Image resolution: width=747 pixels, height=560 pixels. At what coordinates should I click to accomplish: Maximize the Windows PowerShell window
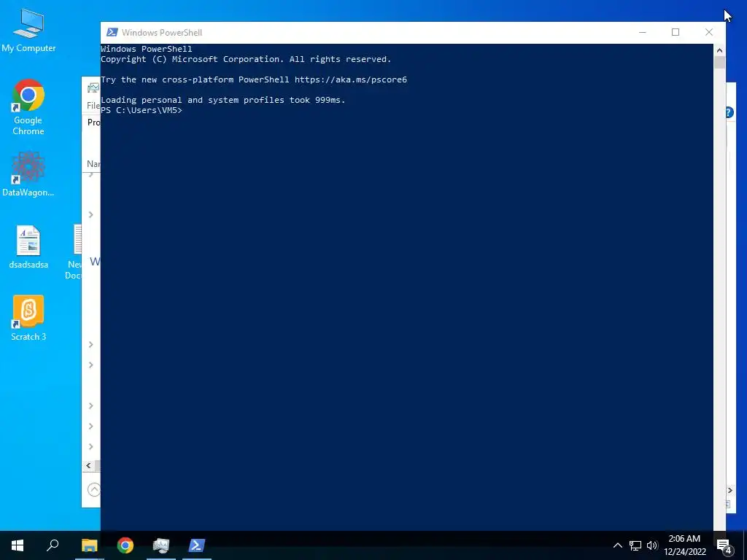point(675,32)
